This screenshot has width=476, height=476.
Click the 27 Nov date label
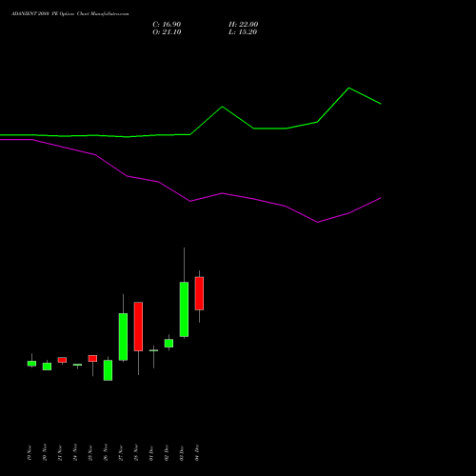click(x=121, y=452)
